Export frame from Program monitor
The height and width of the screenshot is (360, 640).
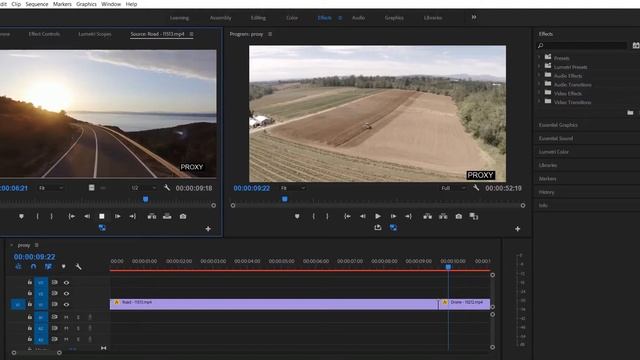[459, 216]
